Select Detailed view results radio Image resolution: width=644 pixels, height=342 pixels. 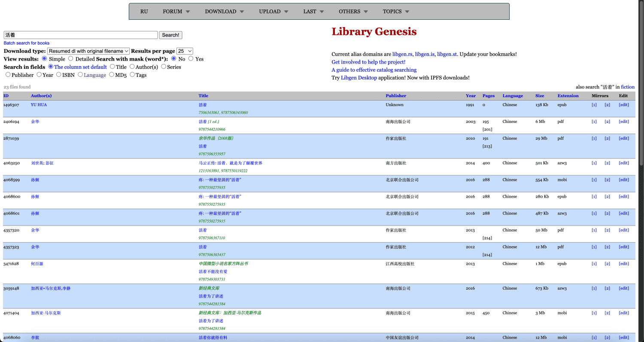click(x=71, y=58)
